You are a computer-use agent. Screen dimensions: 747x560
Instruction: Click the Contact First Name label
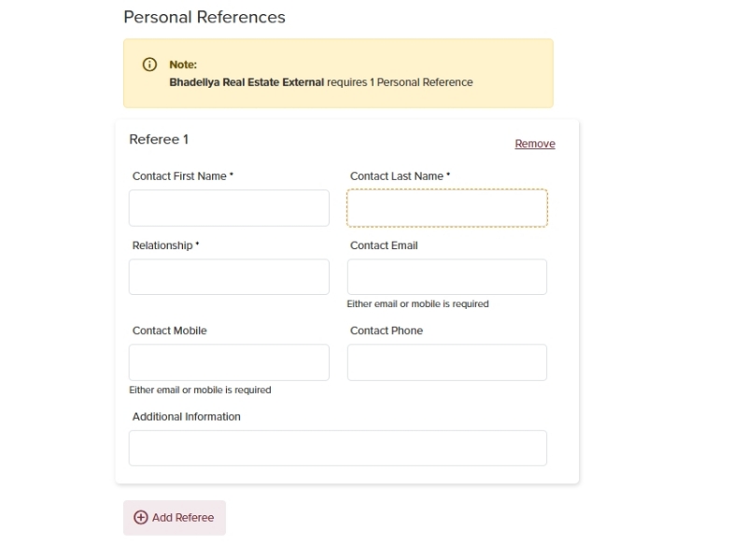tap(182, 176)
